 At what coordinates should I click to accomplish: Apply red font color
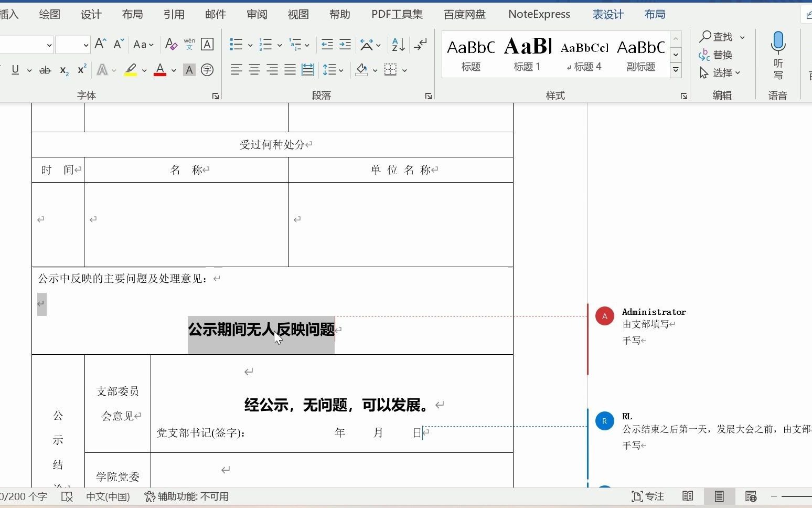[x=160, y=70]
